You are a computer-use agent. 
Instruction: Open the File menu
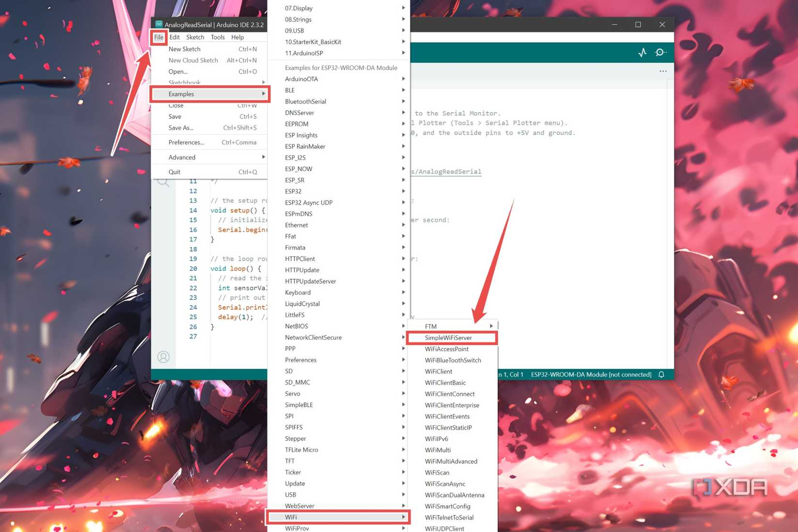[159, 37]
